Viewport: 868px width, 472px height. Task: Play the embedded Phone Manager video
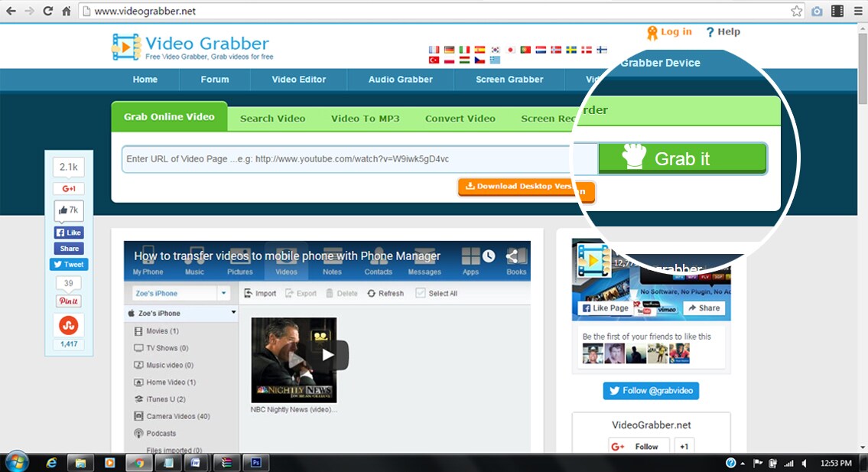click(328, 354)
